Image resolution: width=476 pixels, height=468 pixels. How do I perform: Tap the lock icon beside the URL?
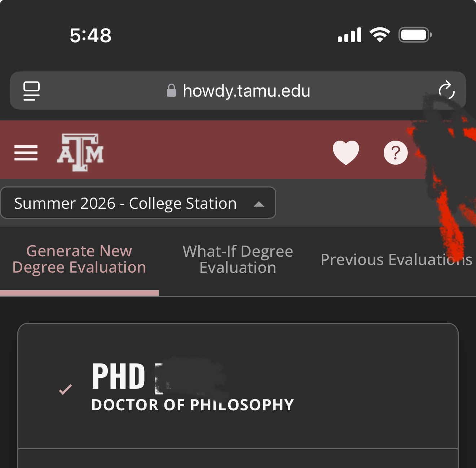coord(171,90)
